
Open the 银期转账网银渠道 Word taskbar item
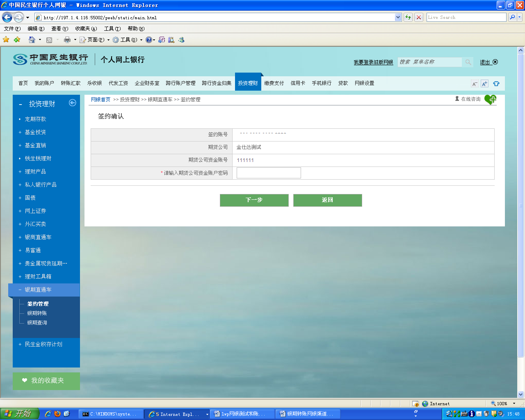tap(308, 414)
